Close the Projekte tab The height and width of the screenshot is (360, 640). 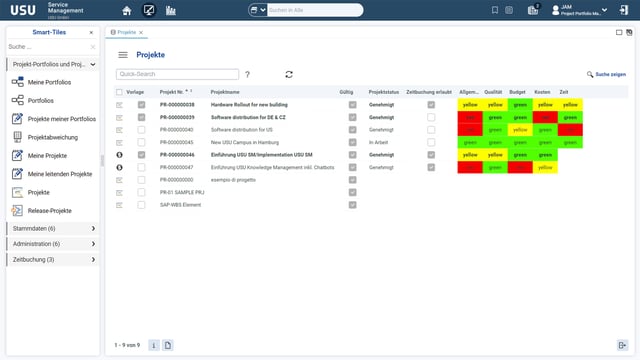tap(141, 33)
